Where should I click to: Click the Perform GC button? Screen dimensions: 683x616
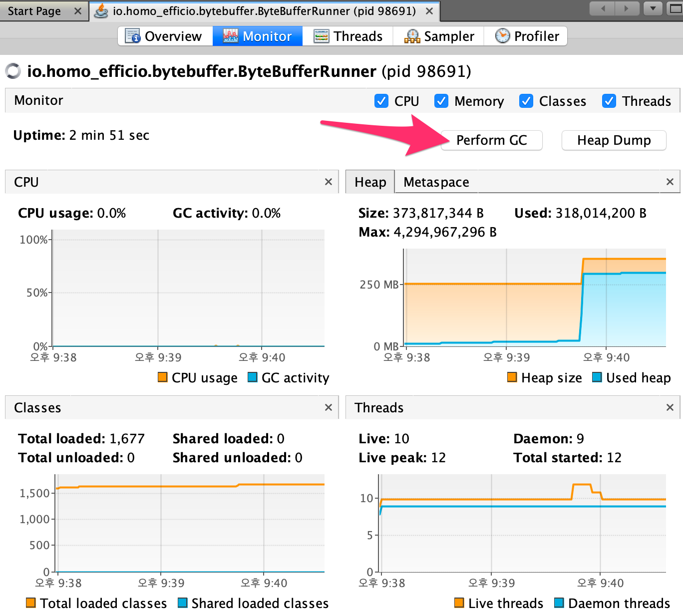coord(492,140)
